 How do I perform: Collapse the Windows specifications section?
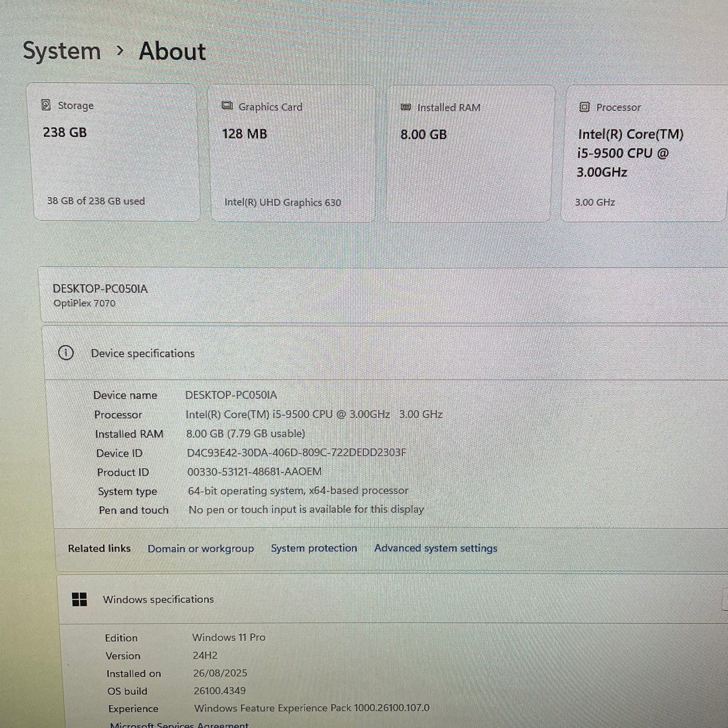click(x=159, y=600)
